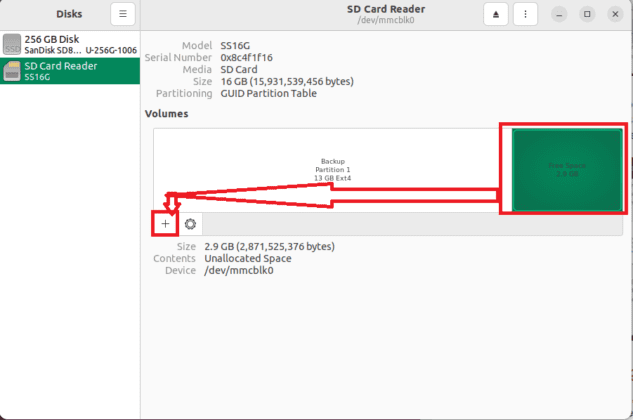Click the GUID Partition Table text
The image size is (633, 420).
pyautogui.click(x=268, y=93)
